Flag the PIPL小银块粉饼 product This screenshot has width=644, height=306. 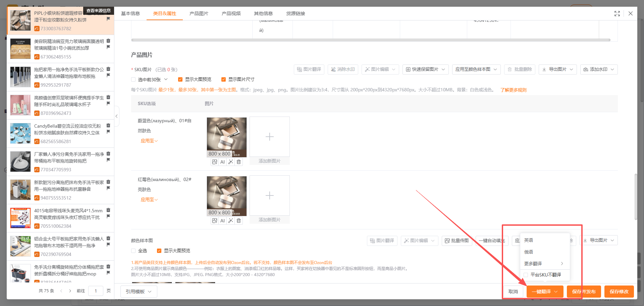(108, 19)
